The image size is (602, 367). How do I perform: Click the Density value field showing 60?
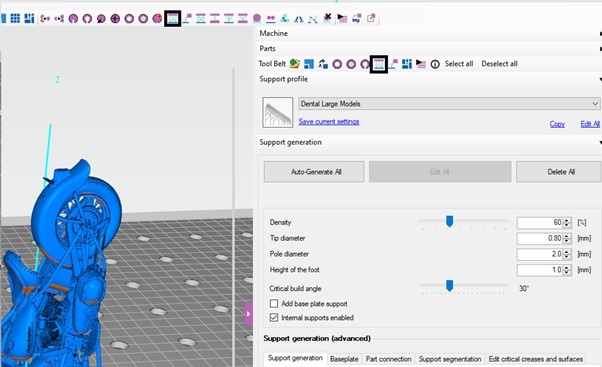pyautogui.click(x=540, y=223)
